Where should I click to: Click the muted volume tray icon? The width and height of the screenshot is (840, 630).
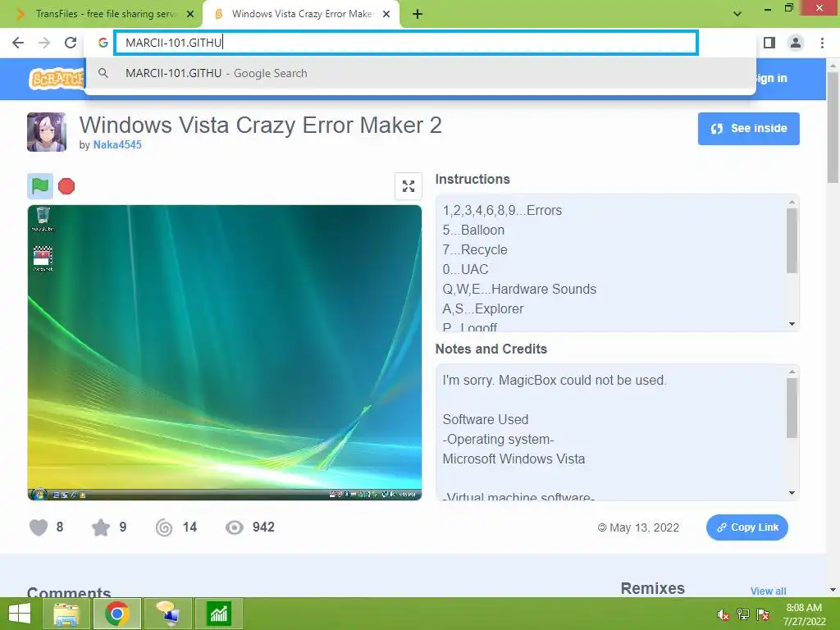(x=724, y=614)
